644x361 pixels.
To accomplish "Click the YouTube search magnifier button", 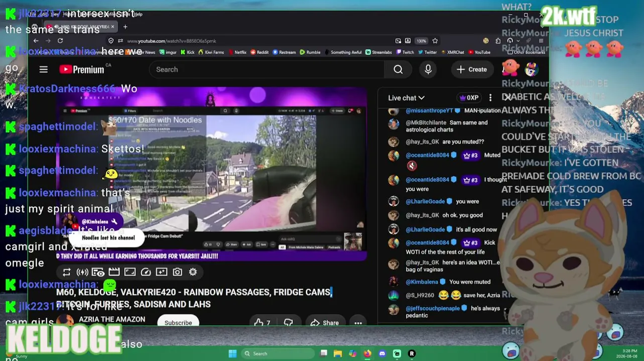I will click(x=398, y=70).
